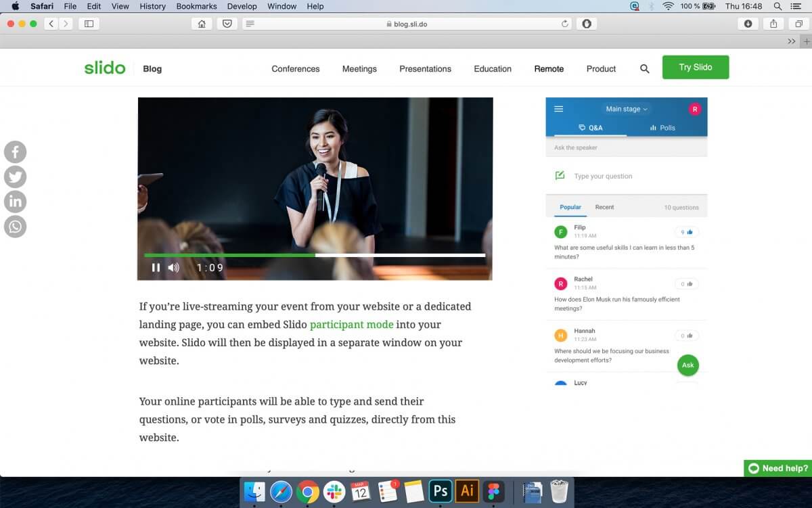Open the WhatsApp share icon
The image size is (812, 508).
click(x=15, y=227)
